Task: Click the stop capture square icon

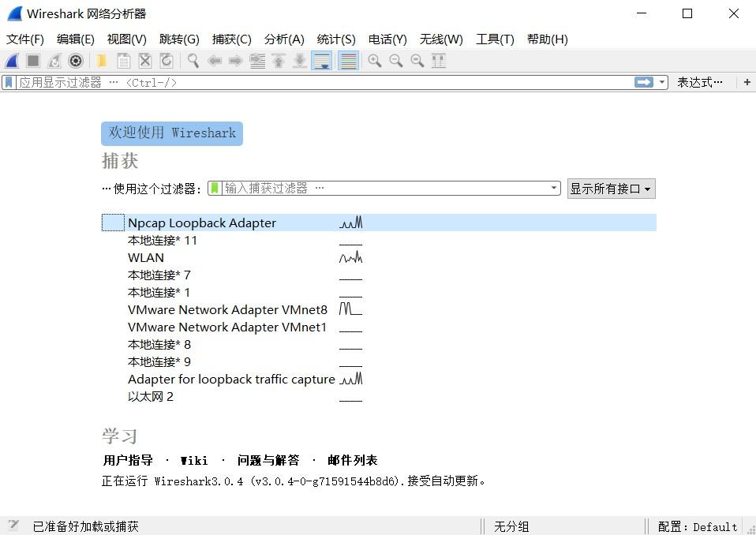Action: [33, 61]
